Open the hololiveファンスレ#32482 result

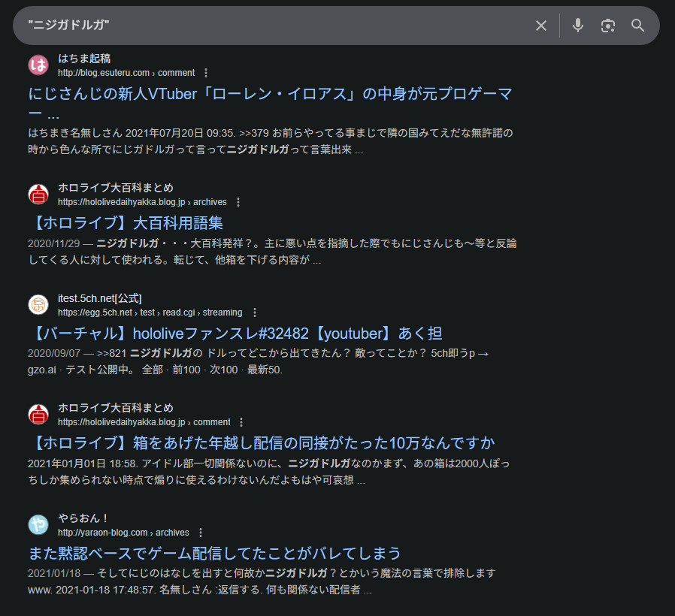pos(235,333)
